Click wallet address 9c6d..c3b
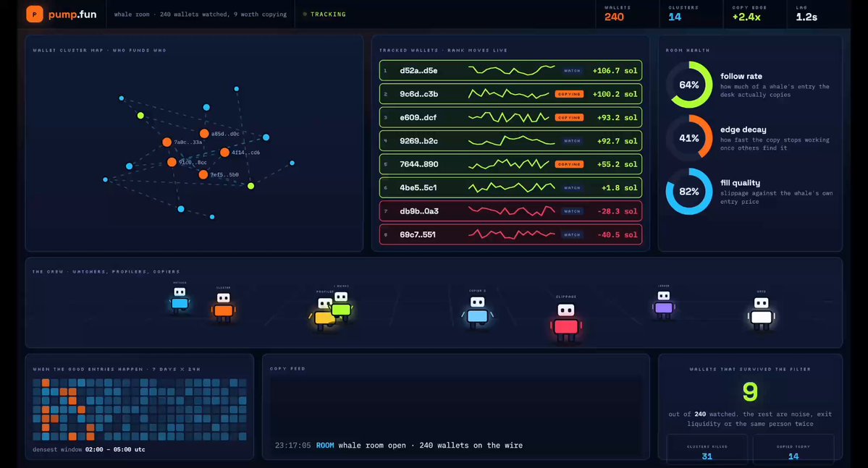The height and width of the screenshot is (468, 868). pos(419,94)
